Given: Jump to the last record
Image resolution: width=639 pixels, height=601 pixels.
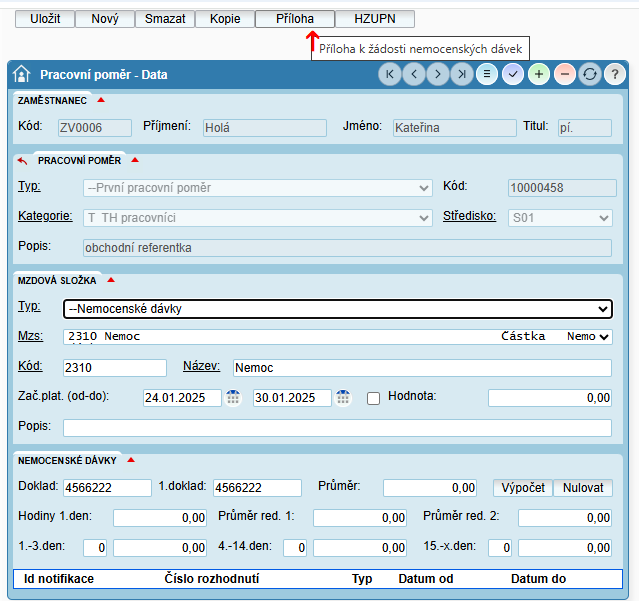Looking at the screenshot, I should click(x=462, y=74).
